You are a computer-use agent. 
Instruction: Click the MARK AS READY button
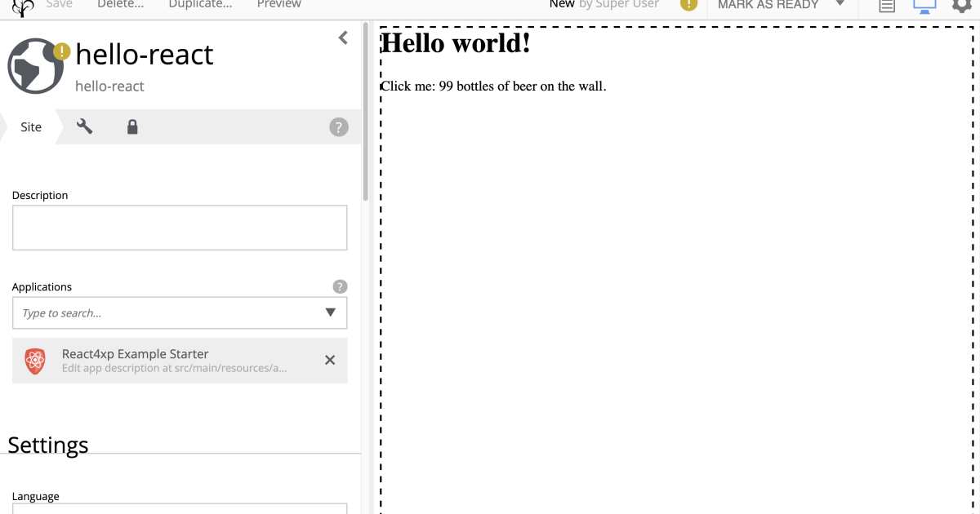(x=768, y=6)
